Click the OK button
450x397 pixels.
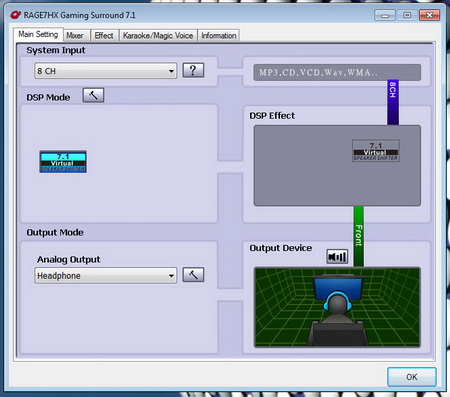tap(412, 377)
